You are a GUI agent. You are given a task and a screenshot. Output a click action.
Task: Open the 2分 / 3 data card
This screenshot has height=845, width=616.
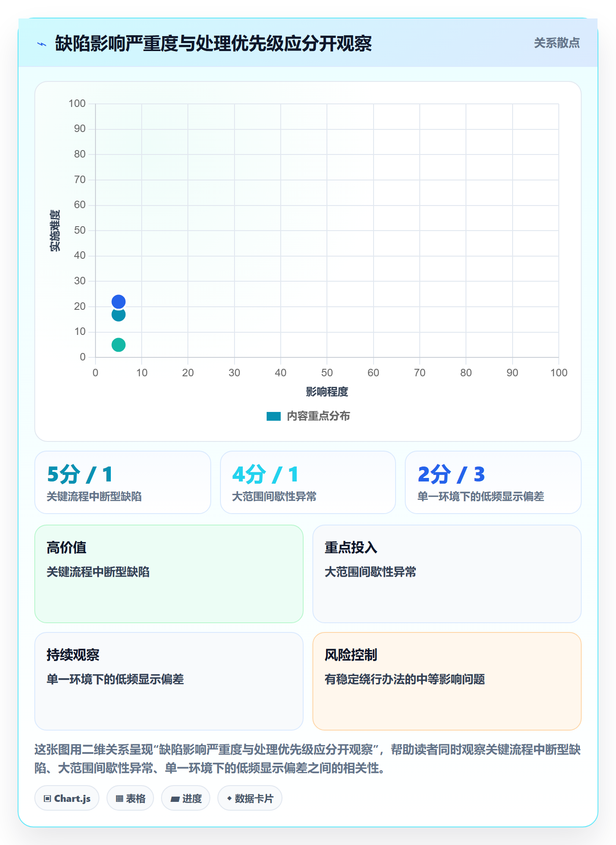point(493,482)
